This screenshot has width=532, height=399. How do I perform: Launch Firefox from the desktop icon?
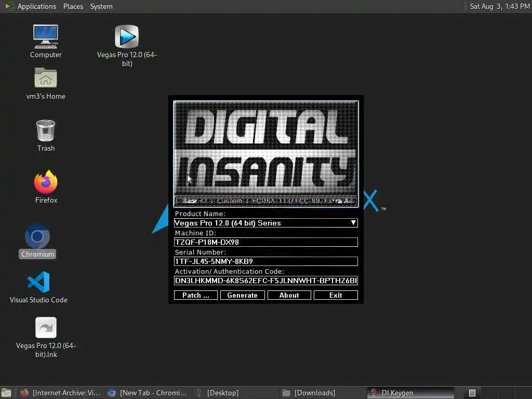click(46, 187)
